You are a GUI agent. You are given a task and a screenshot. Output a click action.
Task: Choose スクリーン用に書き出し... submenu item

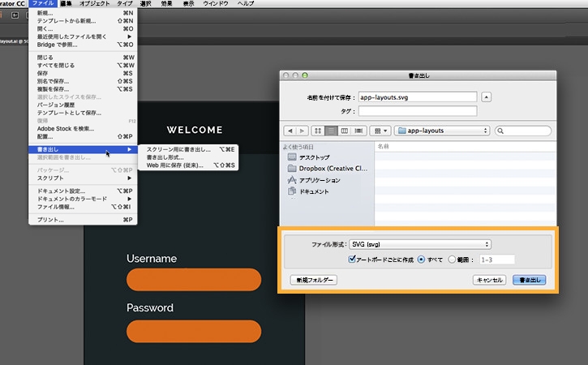(x=188, y=149)
